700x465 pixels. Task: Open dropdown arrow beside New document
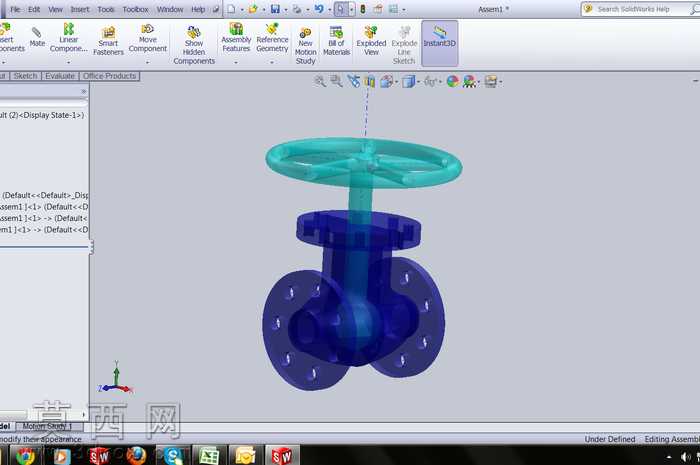tap(242, 9)
